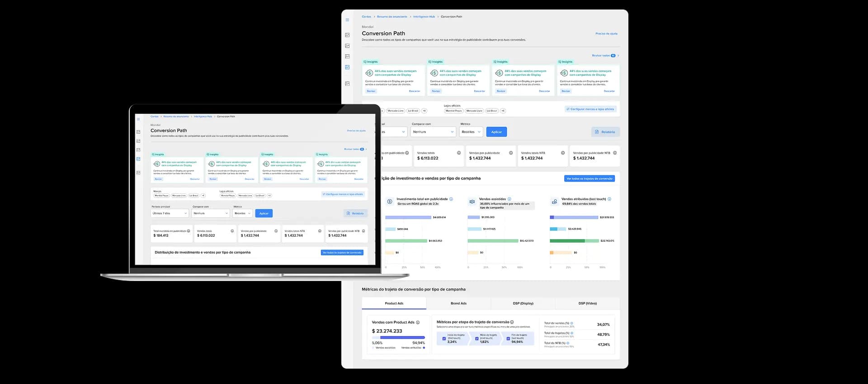This screenshot has height=384, width=868.
Task: Click info icon beside 'Vendas atribuídas (last touch)'
Action: (609, 199)
